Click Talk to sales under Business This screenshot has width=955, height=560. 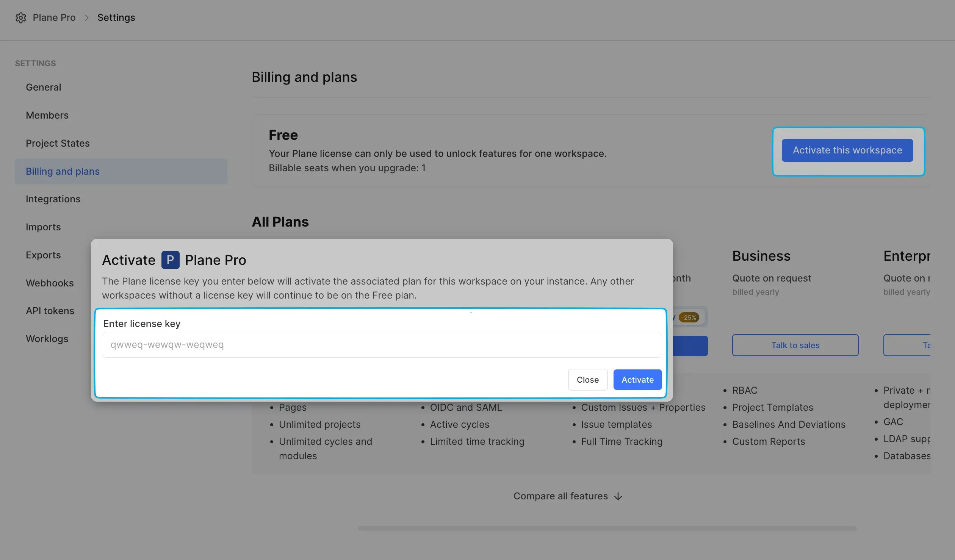[x=795, y=345]
